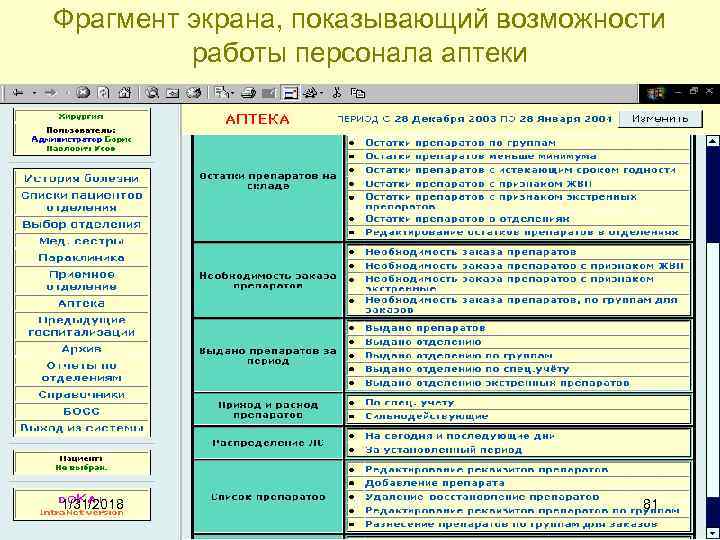Open Необходимость заказа препаратов с признаком экстренные
This screenshot has height=540, width=720.
click(510, 284)
